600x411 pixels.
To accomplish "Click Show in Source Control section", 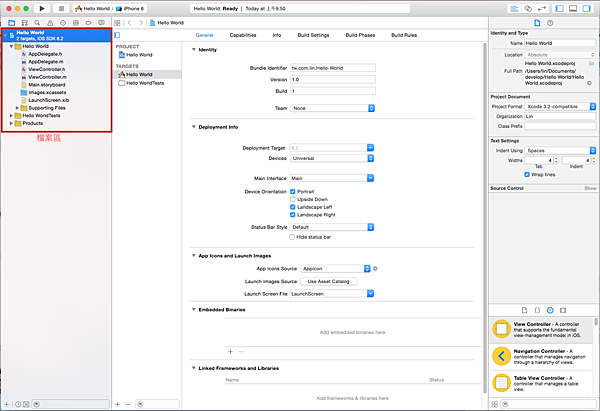I will point(590,188).
